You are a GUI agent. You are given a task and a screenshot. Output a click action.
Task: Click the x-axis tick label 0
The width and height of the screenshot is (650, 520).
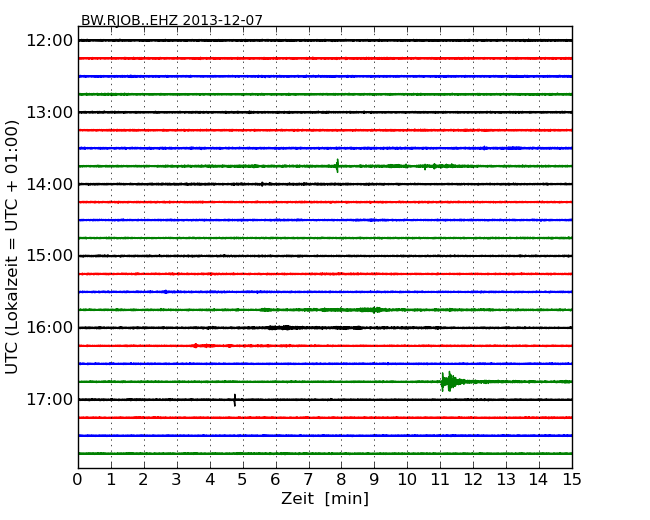[78, 480]
